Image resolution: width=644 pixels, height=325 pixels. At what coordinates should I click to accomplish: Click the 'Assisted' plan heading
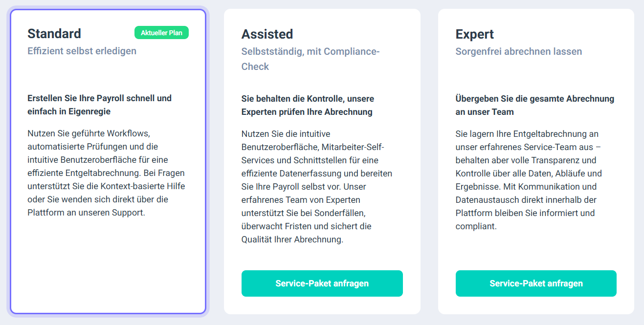(x=267, y=34)
